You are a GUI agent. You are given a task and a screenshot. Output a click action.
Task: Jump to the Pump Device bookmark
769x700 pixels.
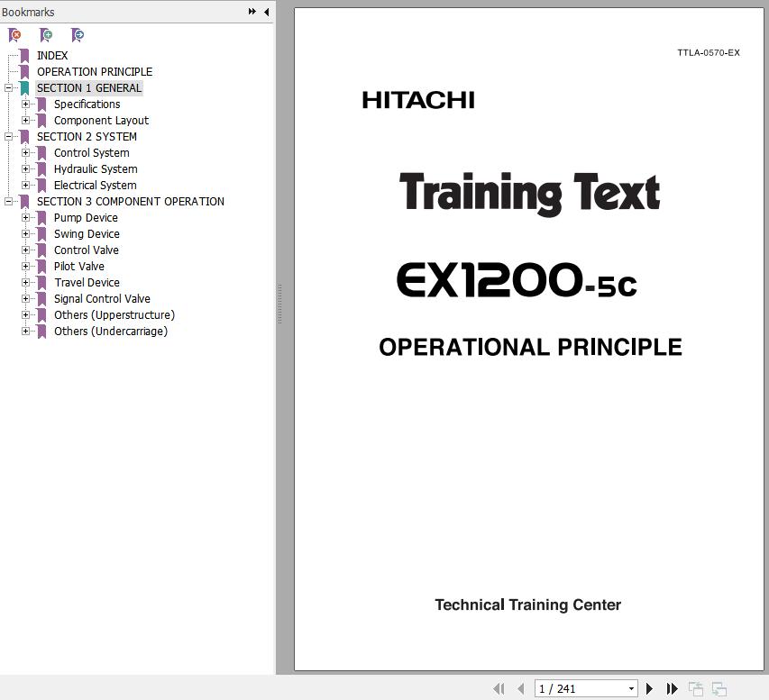[x=86, y=218]
